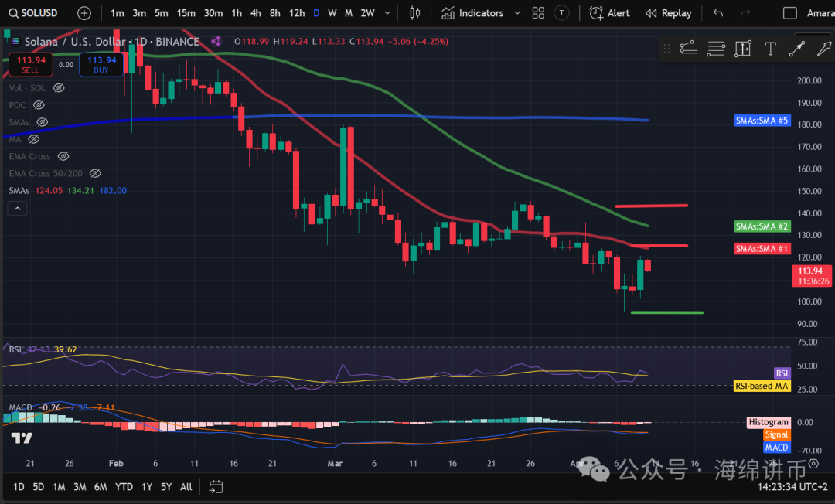Click the Alert clock icon
The width and height of the screenshot is (835, 504).
[596, 13]
